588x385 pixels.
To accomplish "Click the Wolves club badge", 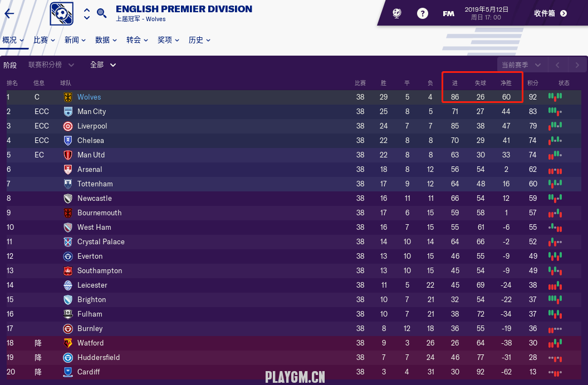I will coord(68,97).
